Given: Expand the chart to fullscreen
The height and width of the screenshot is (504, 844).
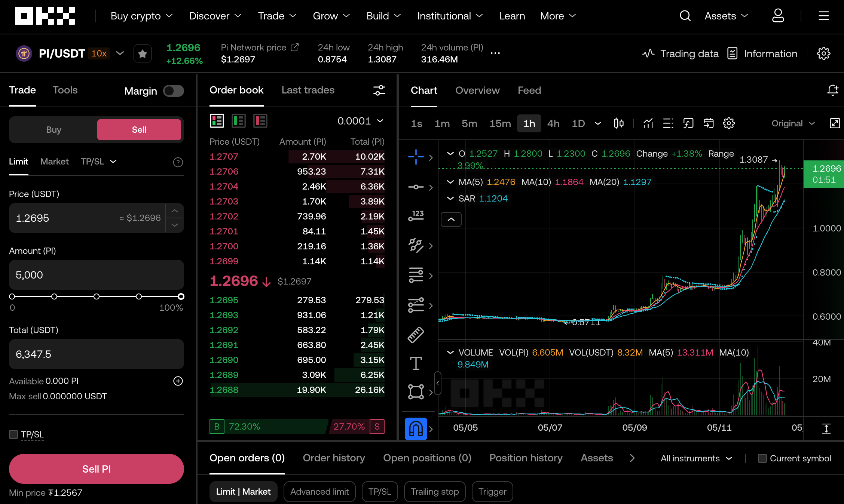Looking at the screenshot, I should 835,123.
